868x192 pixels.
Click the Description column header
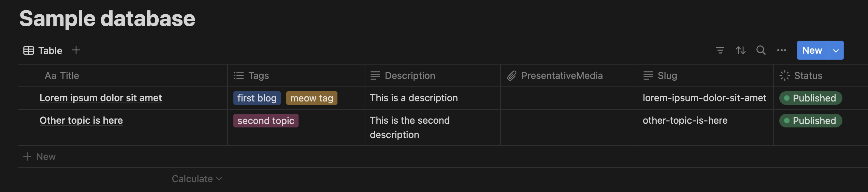pyautogui.click(x=409, y=76)
